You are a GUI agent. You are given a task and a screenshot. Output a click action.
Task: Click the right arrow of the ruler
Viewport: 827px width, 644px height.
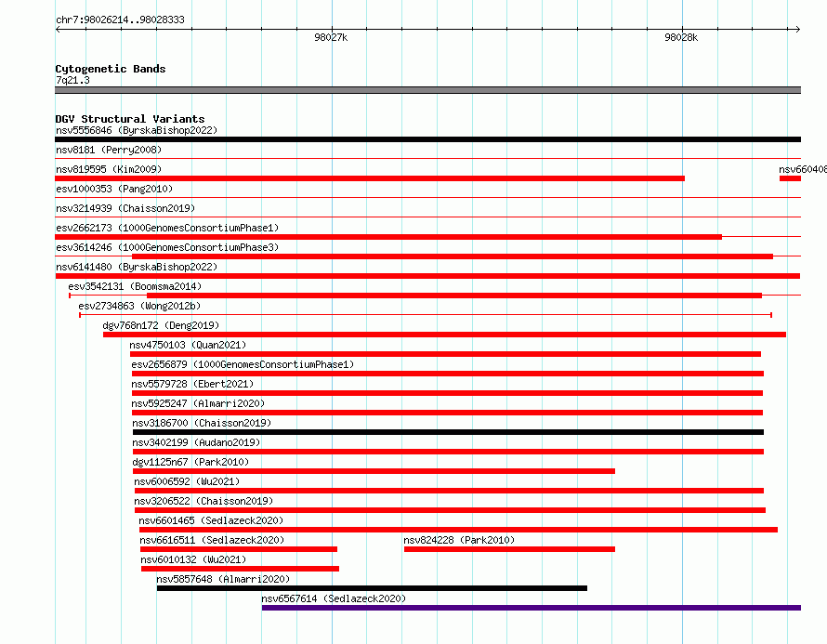(x=797, y=30)
